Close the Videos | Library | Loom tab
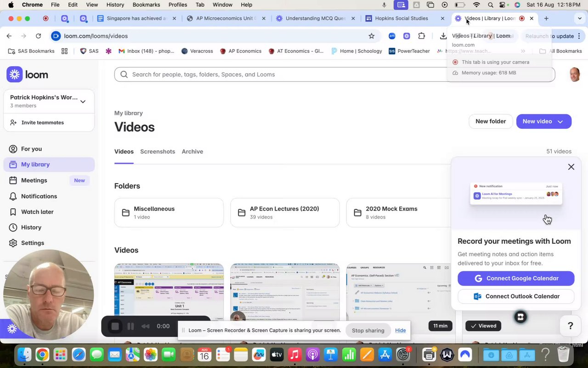 tap(531, 18)
